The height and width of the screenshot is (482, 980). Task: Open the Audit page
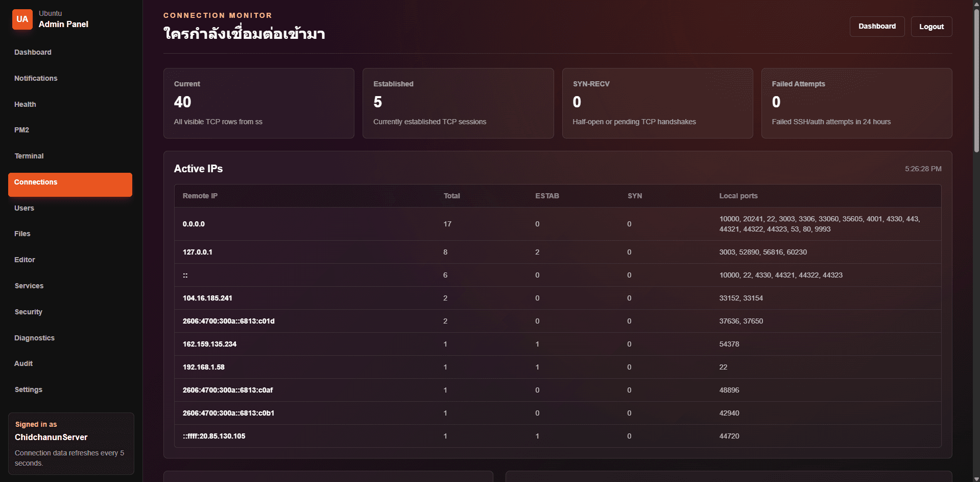[23, 363]
